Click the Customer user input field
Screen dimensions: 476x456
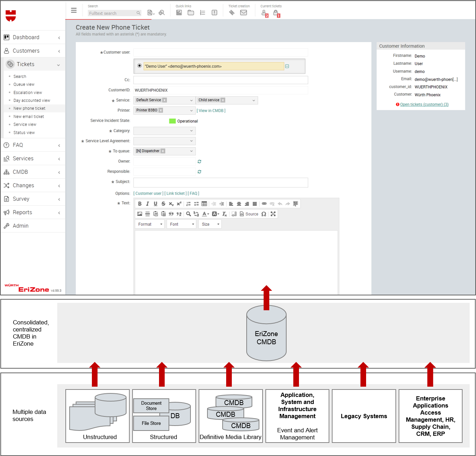click(x=221, y=52)
